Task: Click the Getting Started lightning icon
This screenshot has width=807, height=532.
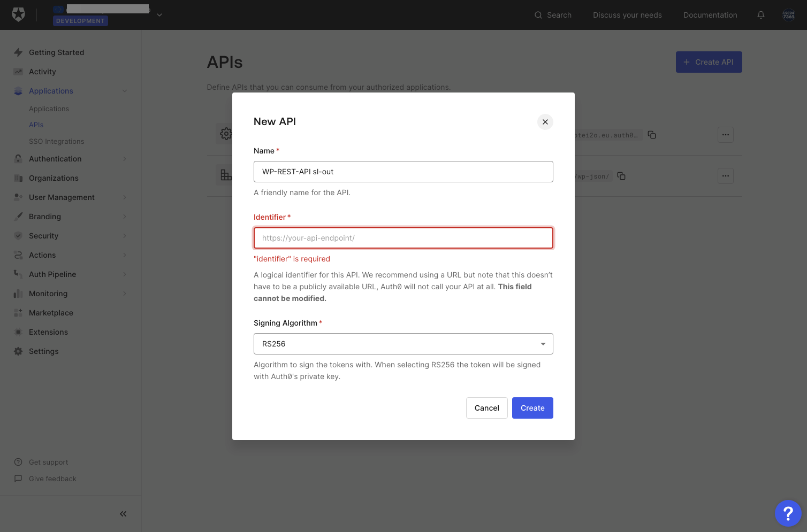Action: point(18,52)
